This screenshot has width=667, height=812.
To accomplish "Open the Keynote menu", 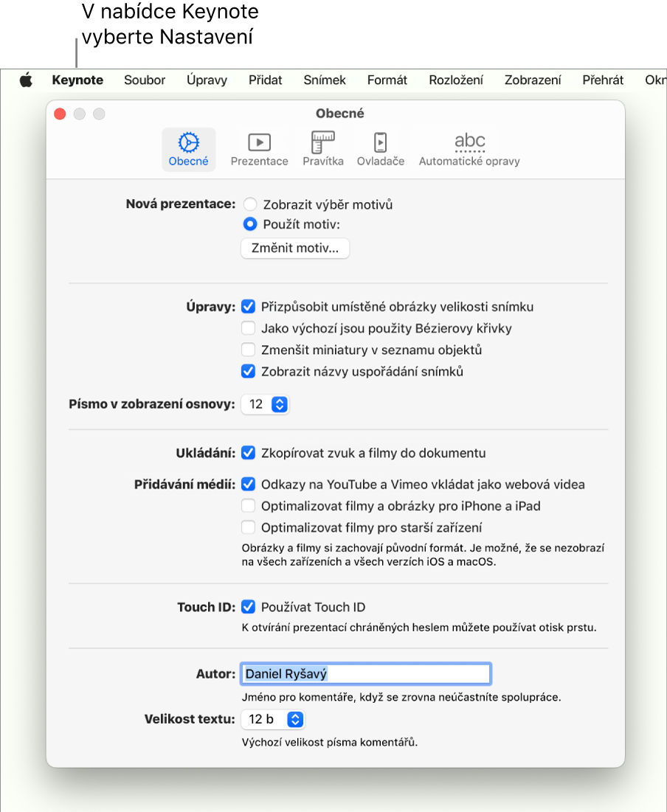I will coord(77,80).
